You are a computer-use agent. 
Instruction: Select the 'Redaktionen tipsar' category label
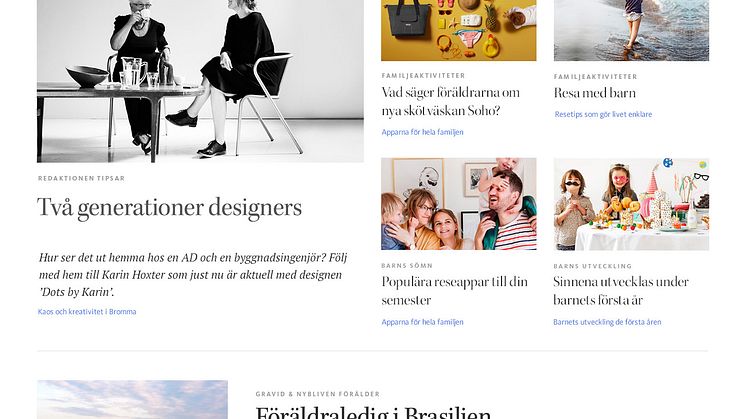[x=81, y=178]
